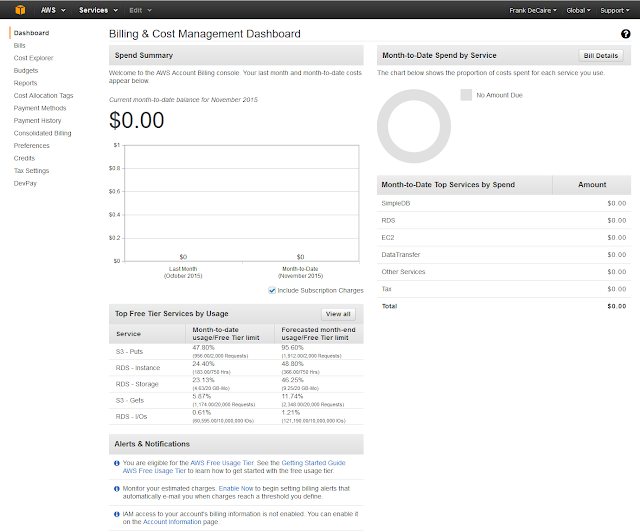
Task: Click View all free tier services
Action: tap(338, 314)
